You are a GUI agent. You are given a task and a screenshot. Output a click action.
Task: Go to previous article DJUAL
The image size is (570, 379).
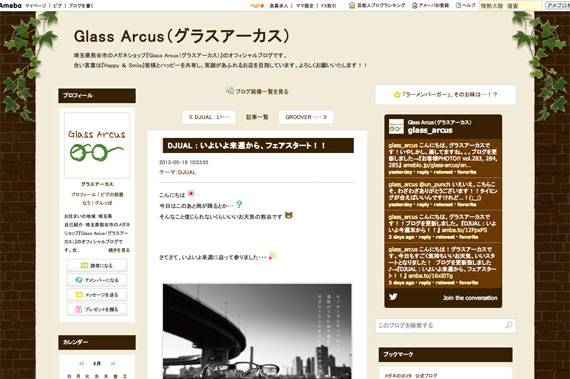pos(209,117)
